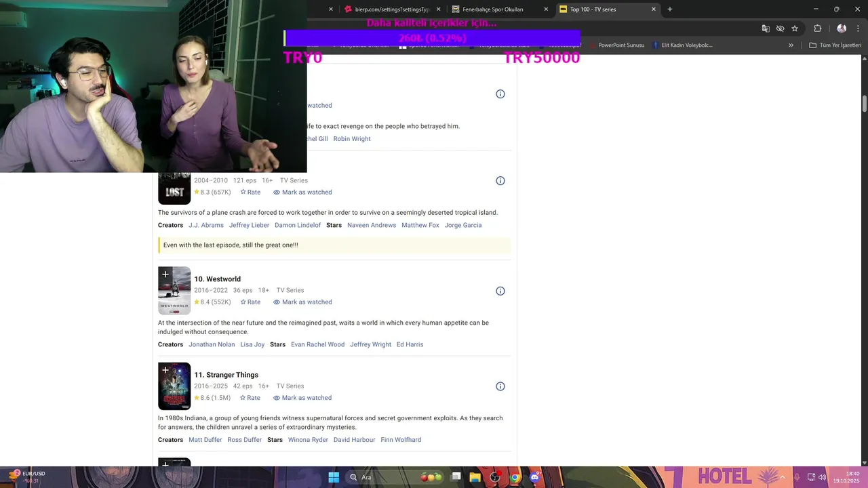Open Winona Ryder's page
The image size is (868, 488).
point(308,440)
